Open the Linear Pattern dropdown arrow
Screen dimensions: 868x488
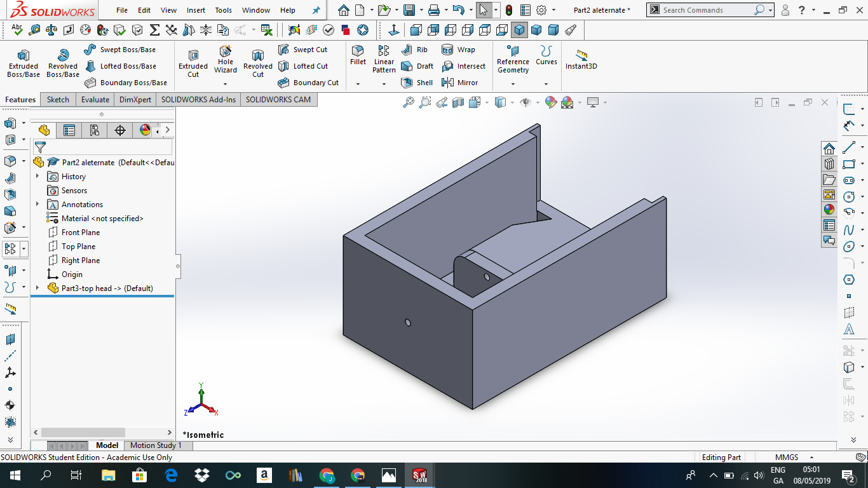click(x=384, y=84)
